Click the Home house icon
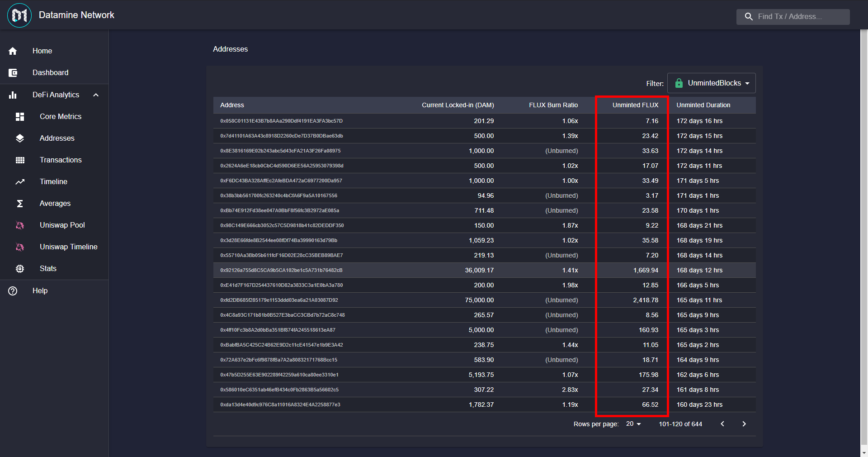This screenshot has width=868, height=457. click(x=13, y=51)
